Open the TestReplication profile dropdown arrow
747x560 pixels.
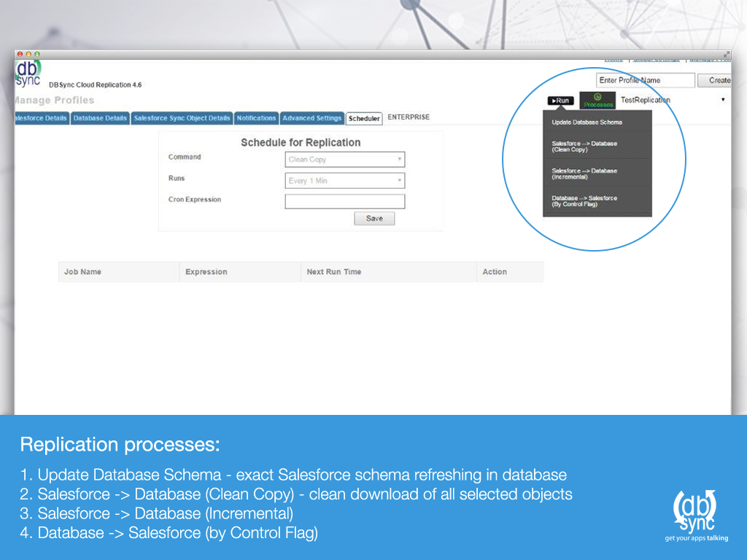(723, 99)
